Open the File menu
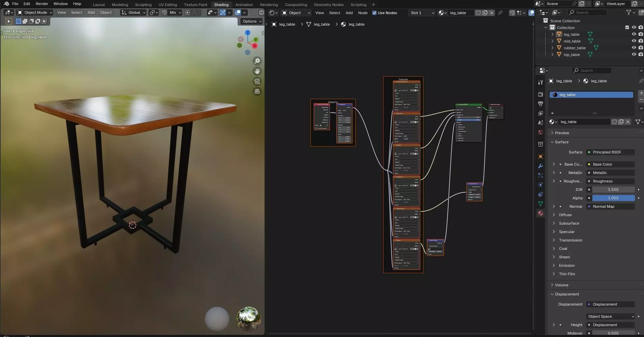Image resolution: width=644 pixels, height=337 pixels. tap(15, 4)
